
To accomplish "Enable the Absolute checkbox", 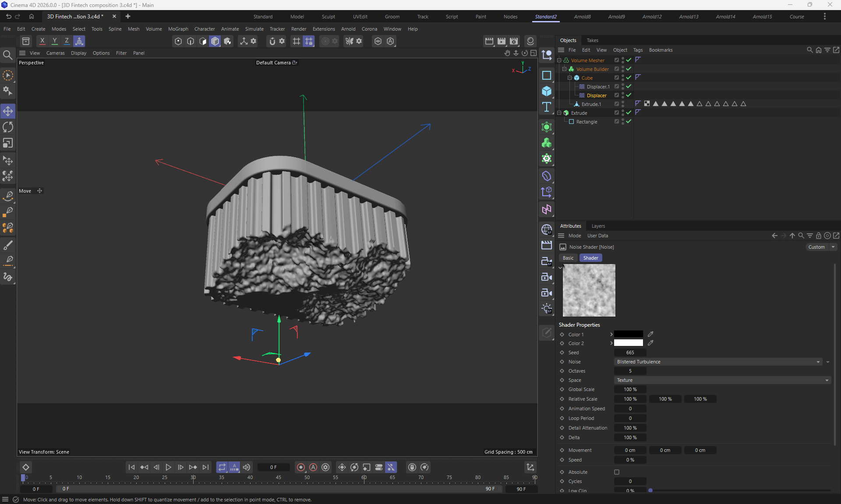I will pyautogui.click(x=617, y=472).
